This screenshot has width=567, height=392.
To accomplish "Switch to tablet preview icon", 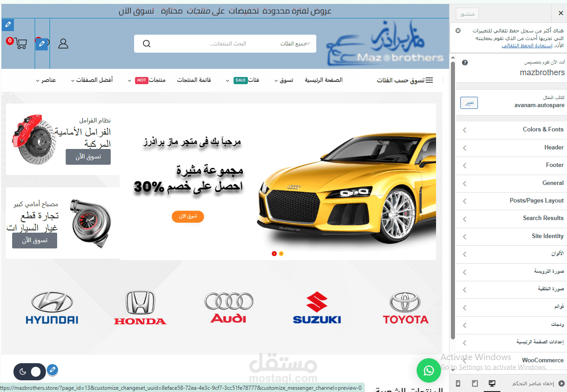I will click(475, 383).
